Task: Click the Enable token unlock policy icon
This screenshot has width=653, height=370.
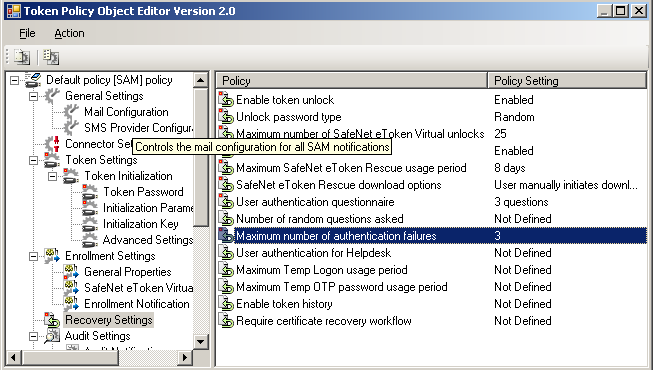Action: click(226, 100)
